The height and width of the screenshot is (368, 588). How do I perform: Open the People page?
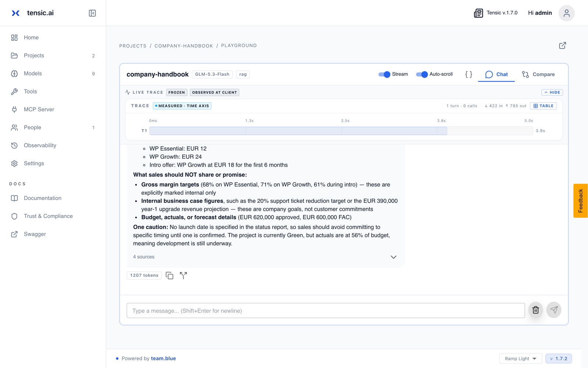(53, 128)
